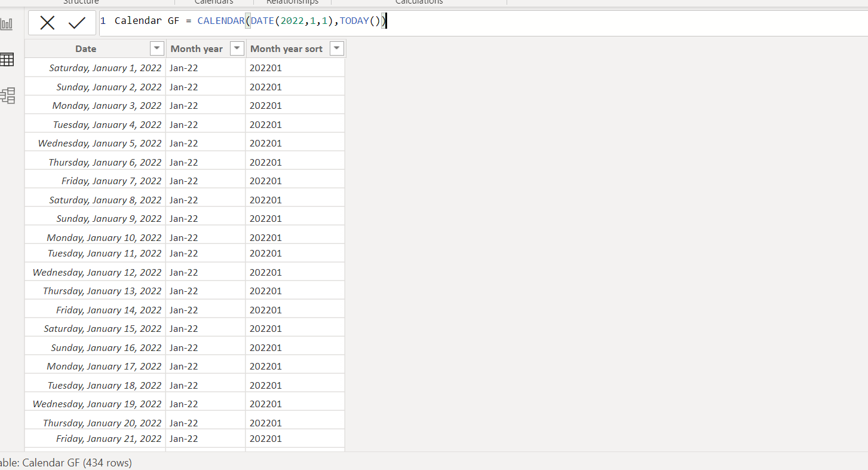
Task: Click the cell Wednesday, January 5, 2022
Action: (96, 143)
